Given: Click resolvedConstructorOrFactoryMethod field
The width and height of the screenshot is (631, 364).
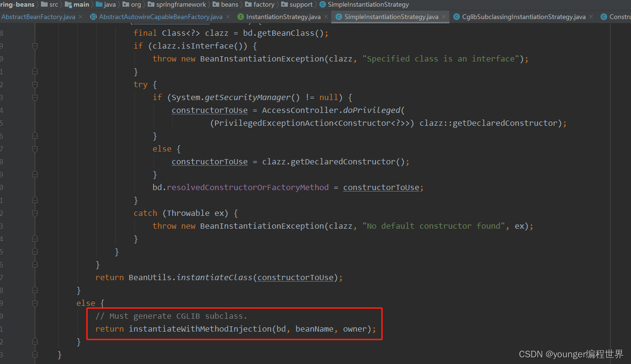Looking at the screenshot, I should click(248, 187).
